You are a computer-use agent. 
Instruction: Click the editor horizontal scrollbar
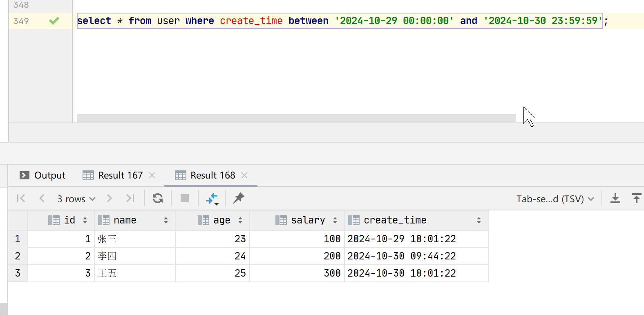(296, 118)
